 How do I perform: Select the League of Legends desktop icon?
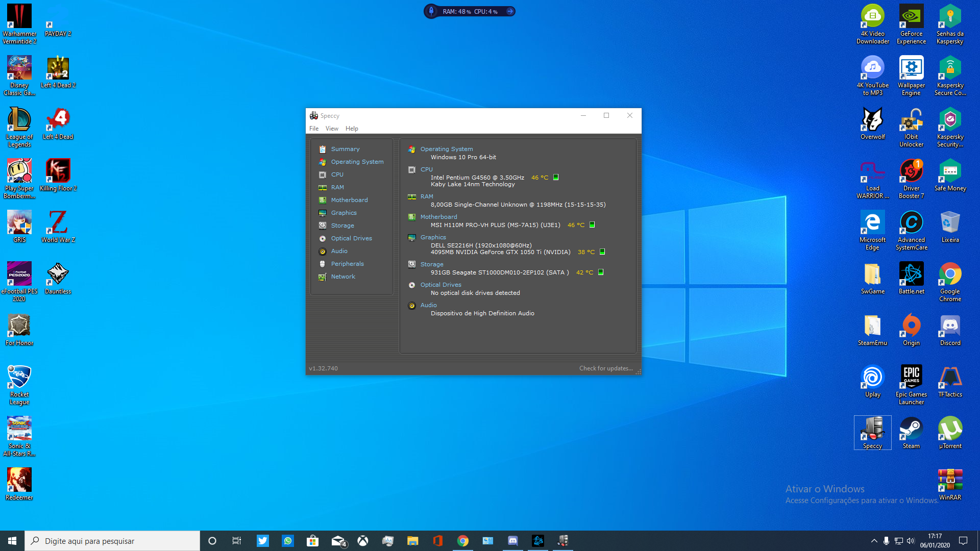pos(19,127)
